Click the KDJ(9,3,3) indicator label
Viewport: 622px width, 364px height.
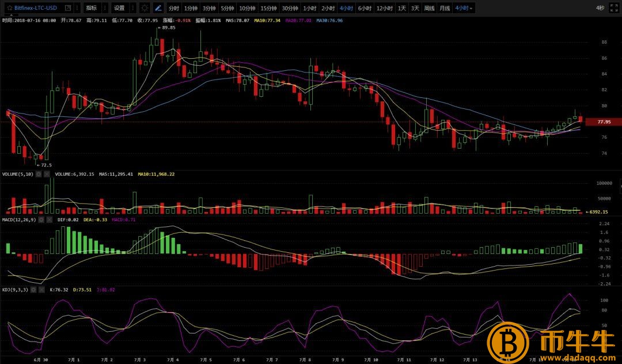click(15, 290)
